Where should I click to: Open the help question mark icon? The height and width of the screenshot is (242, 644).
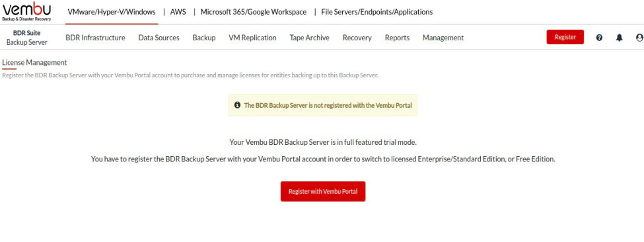pos(599,38)
